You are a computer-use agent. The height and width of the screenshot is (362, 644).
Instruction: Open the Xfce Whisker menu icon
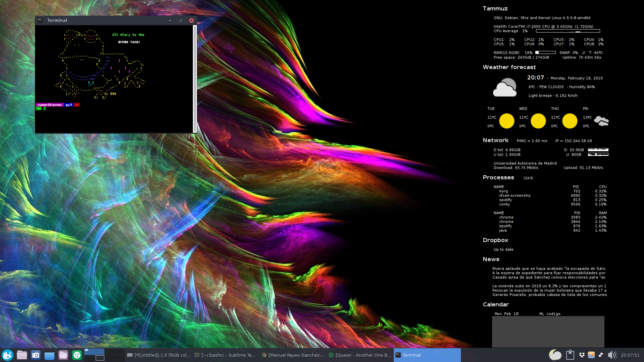pos(7,355)
